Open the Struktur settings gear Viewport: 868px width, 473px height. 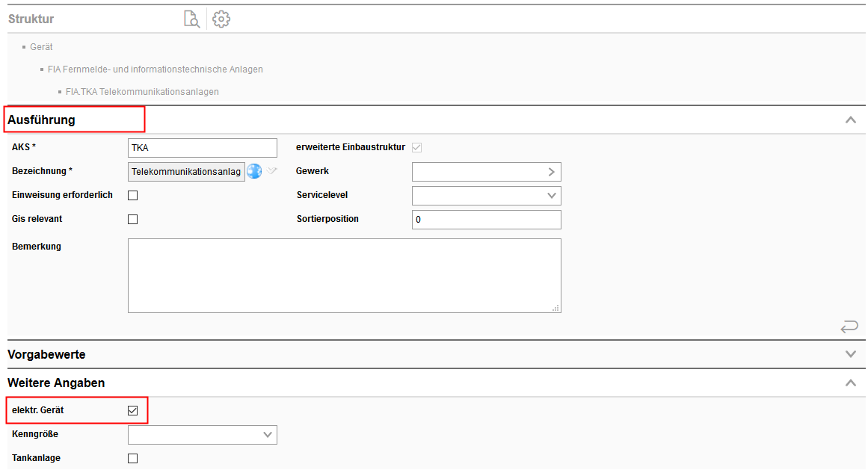[221, 19]
